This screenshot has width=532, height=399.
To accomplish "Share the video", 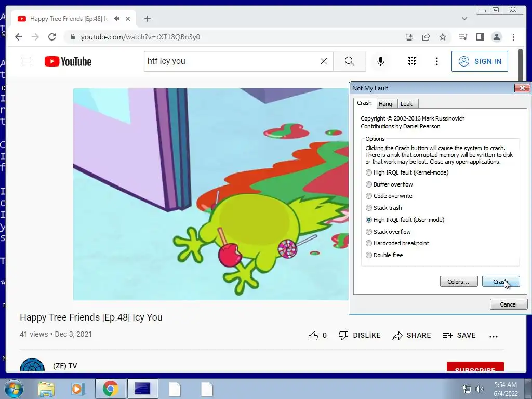I will pos(411,335).
